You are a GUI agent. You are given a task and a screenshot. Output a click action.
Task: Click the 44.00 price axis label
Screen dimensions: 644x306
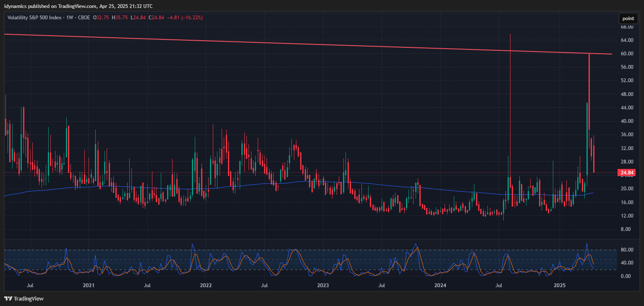tap(627, 108)
